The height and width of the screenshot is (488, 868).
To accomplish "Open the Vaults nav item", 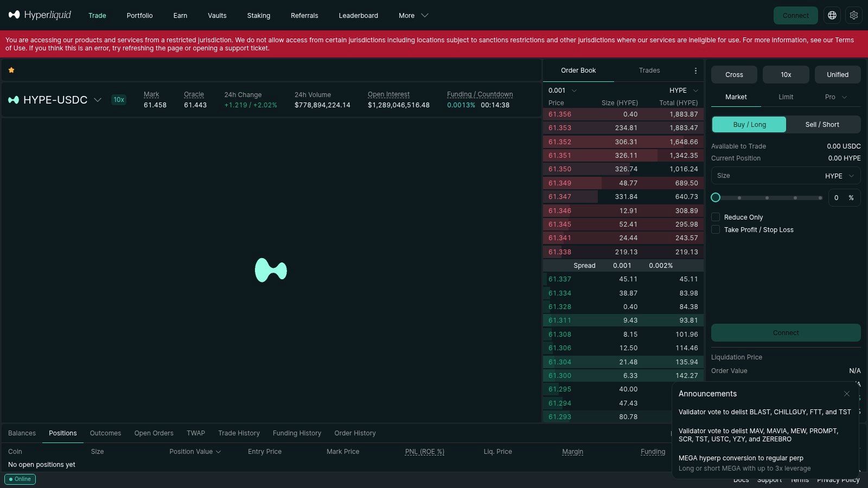I will pyautogui.click(x=217, y=15).
